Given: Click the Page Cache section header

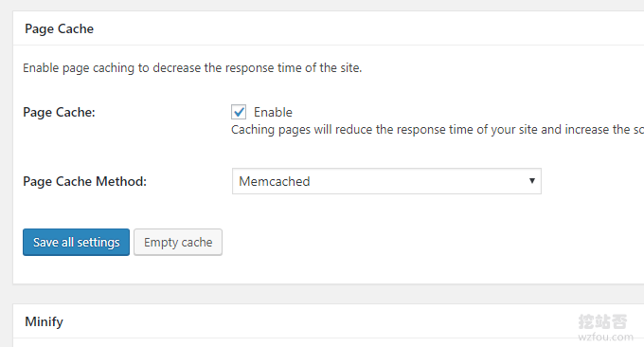Looking at the screenshot, I should tap(59, 28).
